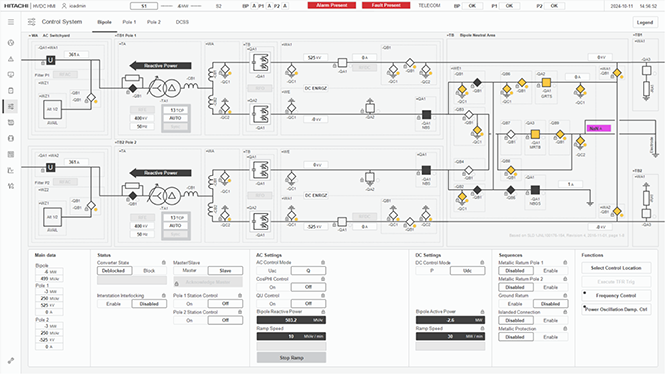Click the NBGS black switch square
Image resolution: width=665 pixels, height=374 pixels.
tap(535, 190)
